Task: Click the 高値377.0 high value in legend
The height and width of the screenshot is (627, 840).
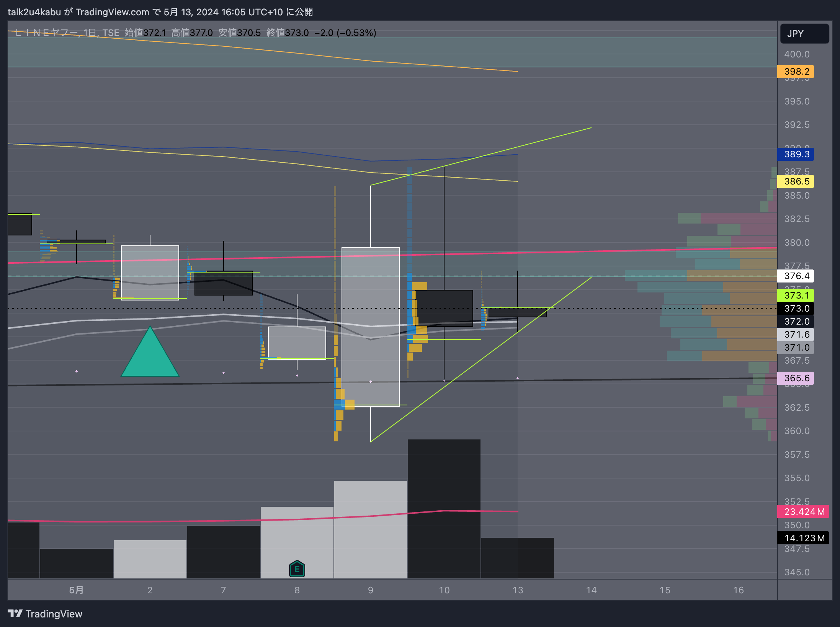Action: click(x=192, y=33)
